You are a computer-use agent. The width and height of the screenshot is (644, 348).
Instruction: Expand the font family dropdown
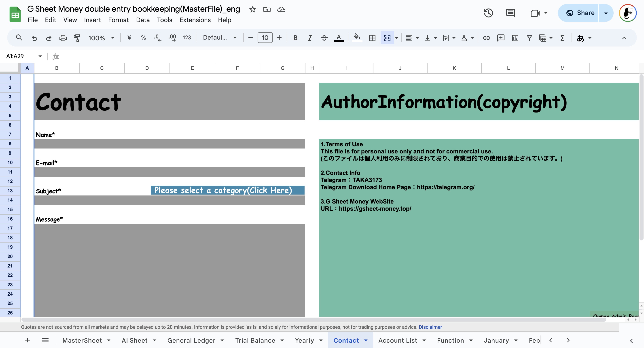point(220,38)
